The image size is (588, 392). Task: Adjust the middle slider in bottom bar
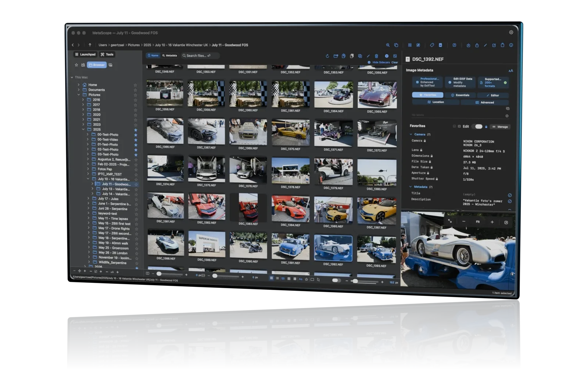(x=225, y=276)
